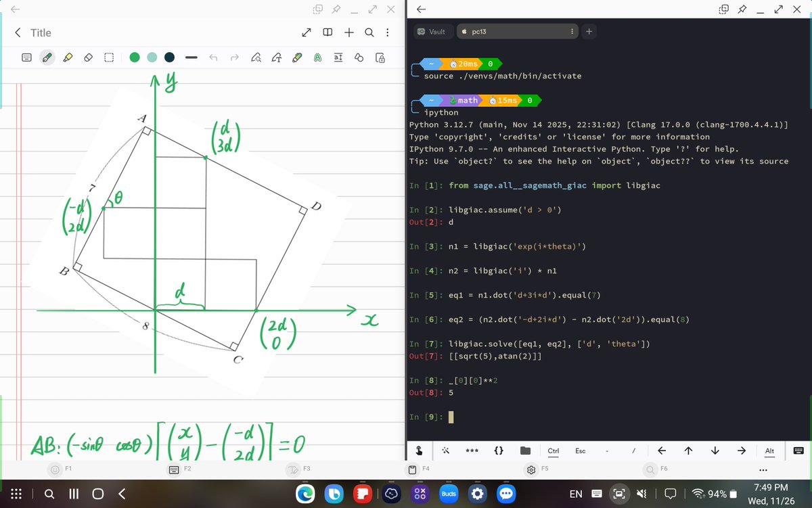
Task: Open the pc13 session options menu
Action: point(572,31)
